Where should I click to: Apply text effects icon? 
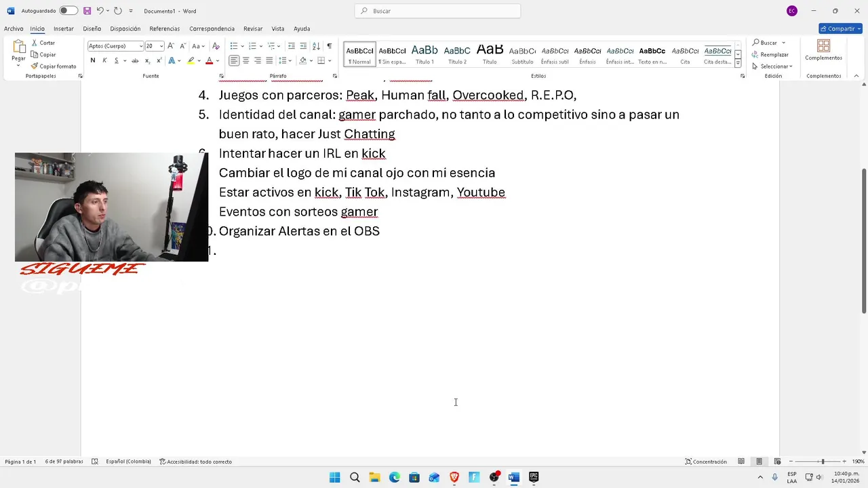click(172, 60)
